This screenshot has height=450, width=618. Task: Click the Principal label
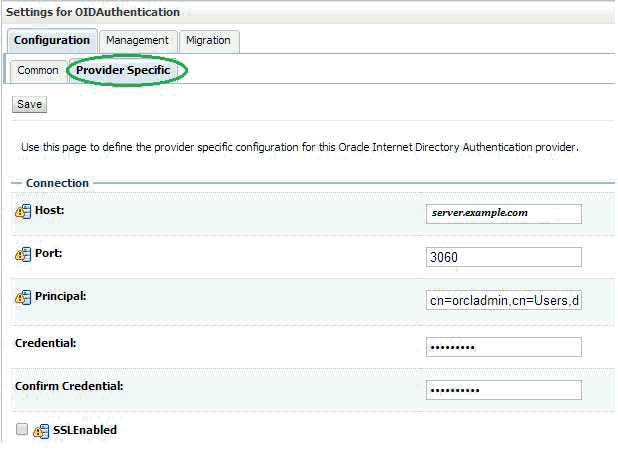pyautogui.click(x=61, y=296)
